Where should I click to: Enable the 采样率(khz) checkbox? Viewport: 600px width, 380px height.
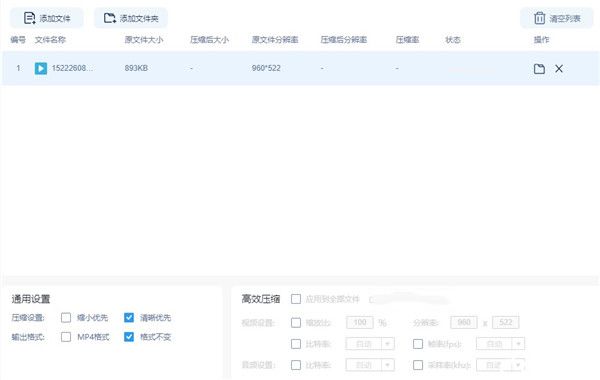tap(418, 365)
